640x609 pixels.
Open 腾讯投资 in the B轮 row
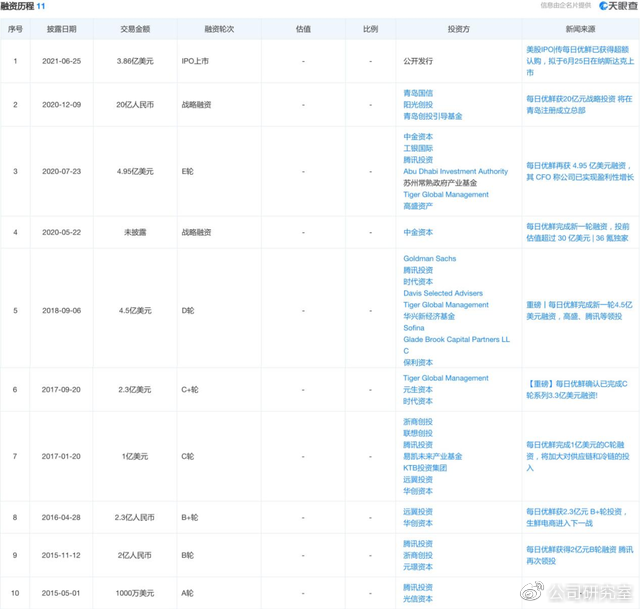pyautogui.click(x=418, y=544)
